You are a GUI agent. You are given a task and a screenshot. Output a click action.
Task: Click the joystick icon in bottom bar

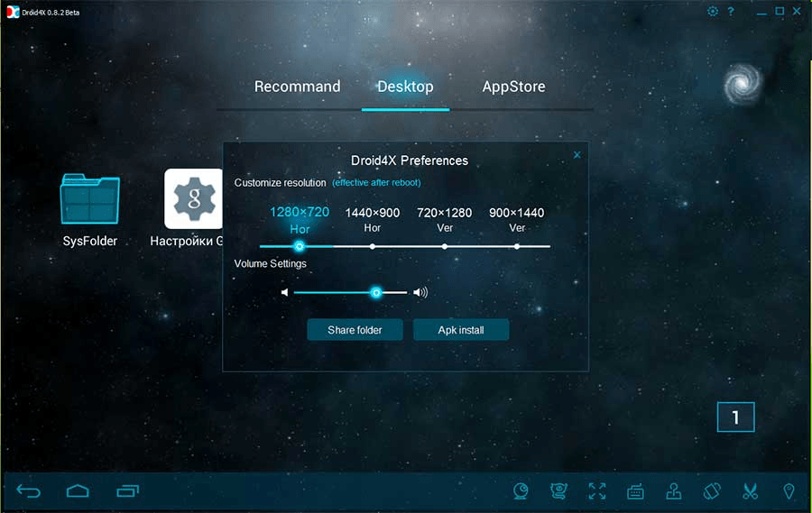674,490
